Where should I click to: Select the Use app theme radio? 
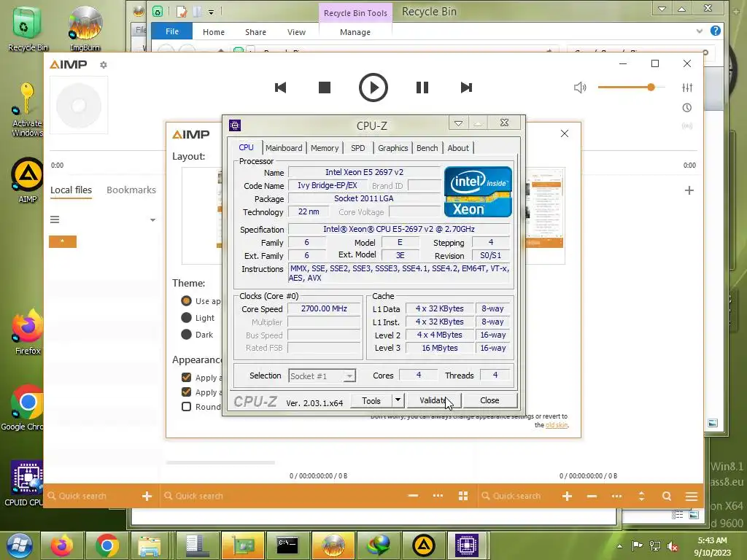(x=186, y=301)
